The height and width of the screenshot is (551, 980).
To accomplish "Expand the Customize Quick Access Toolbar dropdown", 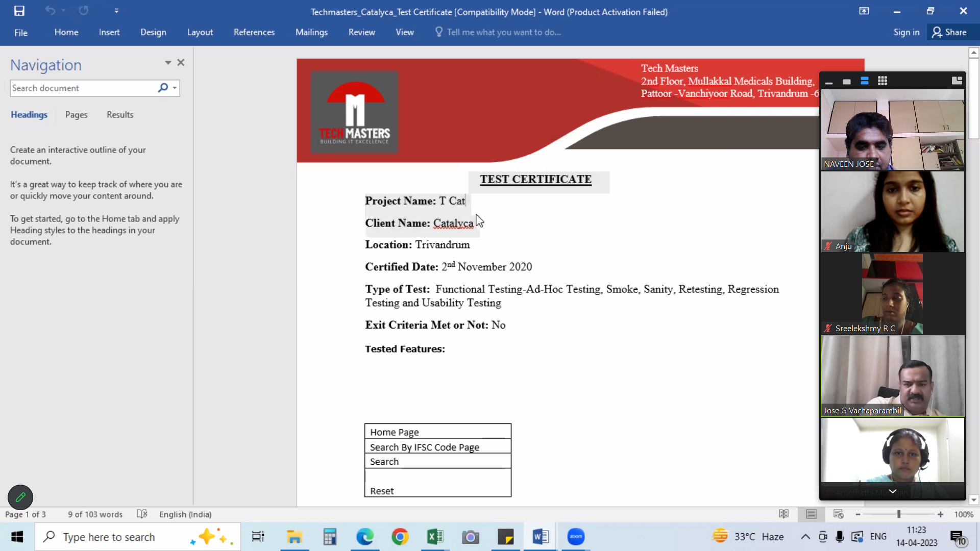I will pyautogui.click(x=116, y=11).
